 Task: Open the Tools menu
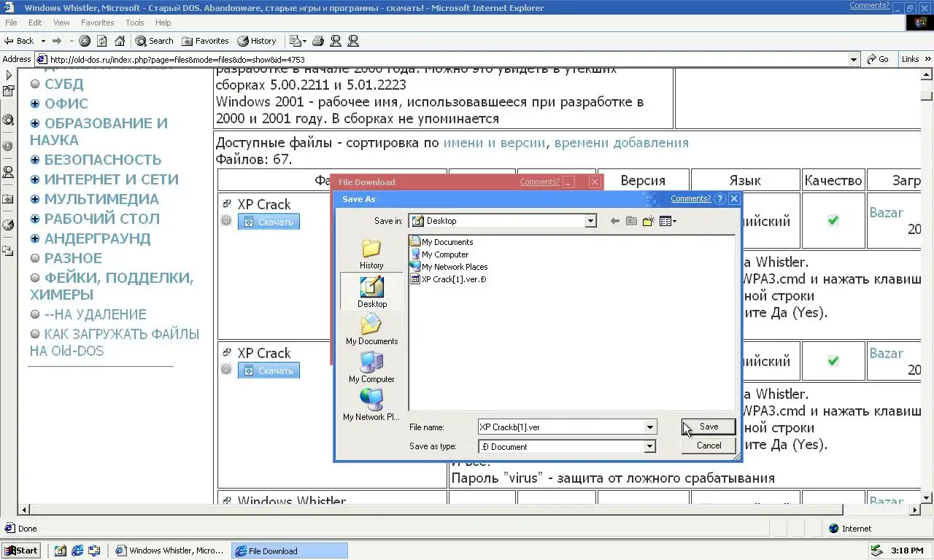(134, 23)
